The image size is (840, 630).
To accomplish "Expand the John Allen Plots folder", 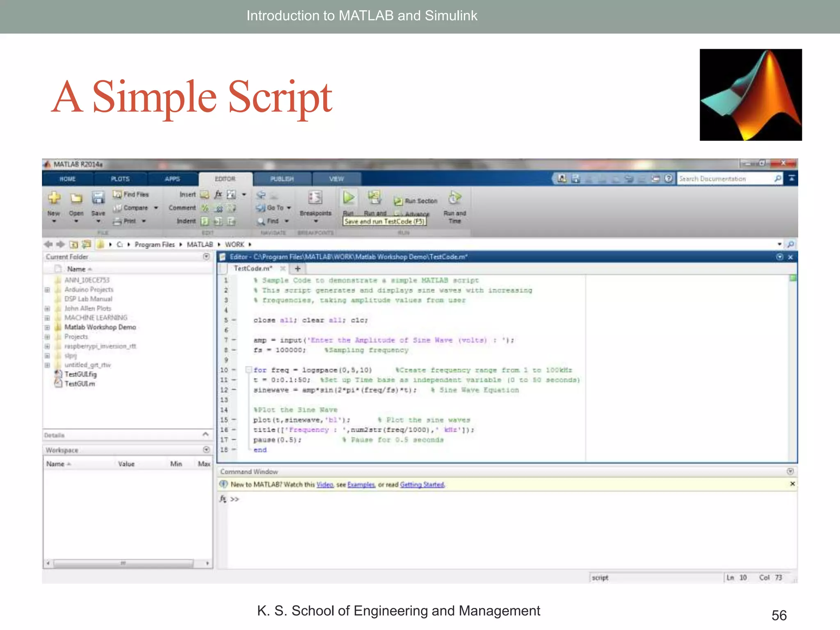I will coord(47,309).
